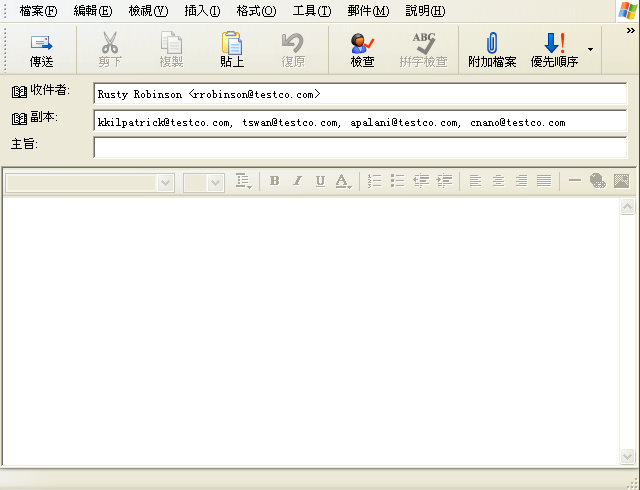The width and height of the screenshot is (640, 490).
Task: Click the 附加檔案 paperclip icon
Action: [492, 43]
